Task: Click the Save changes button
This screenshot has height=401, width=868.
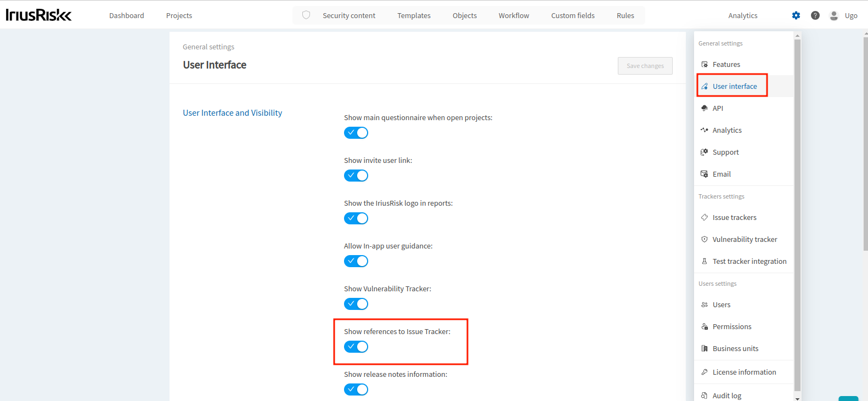Action: (645, 66)
